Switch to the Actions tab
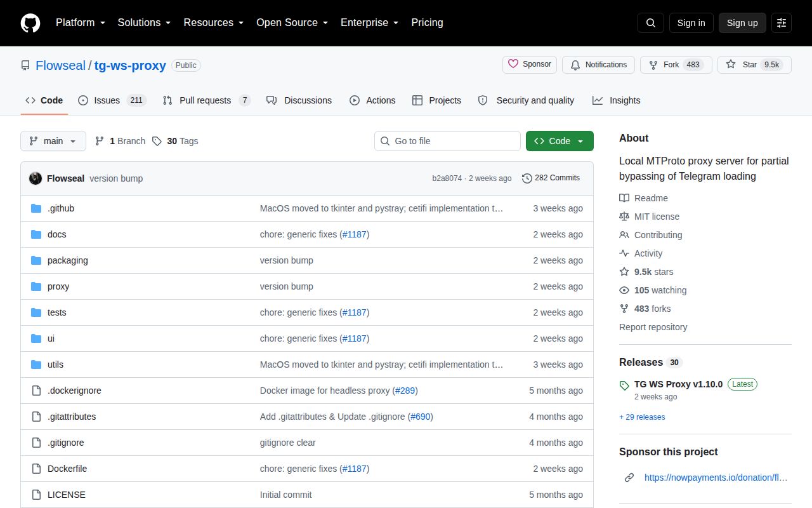This screenshot has height=508, width=812. pyautogui.click(x=372, y=100)
